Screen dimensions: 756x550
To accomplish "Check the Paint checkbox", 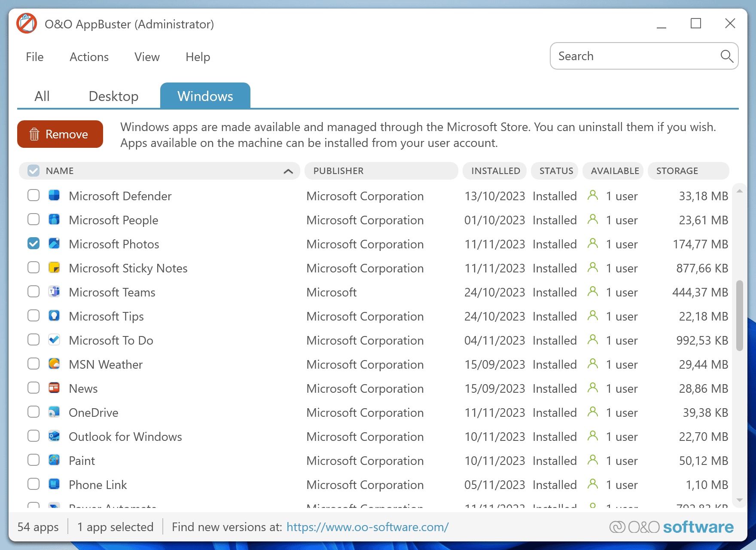I will (34, 460).
